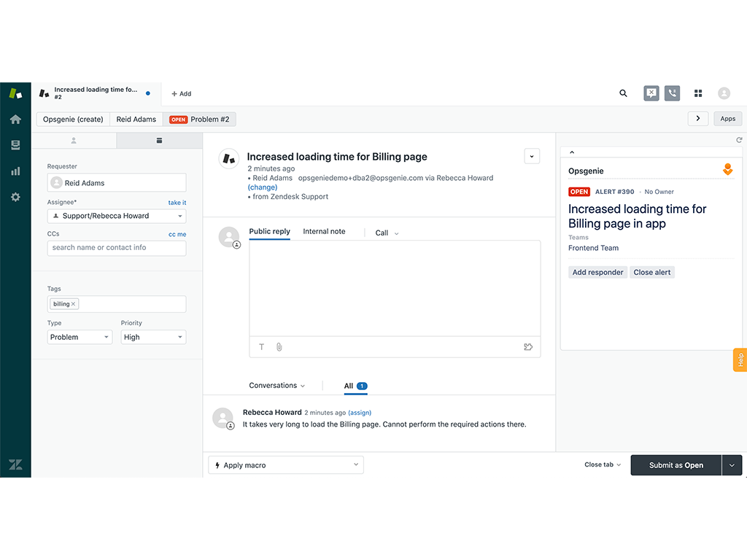
Task: Remove the billing tag
Action: click(74, 304)
